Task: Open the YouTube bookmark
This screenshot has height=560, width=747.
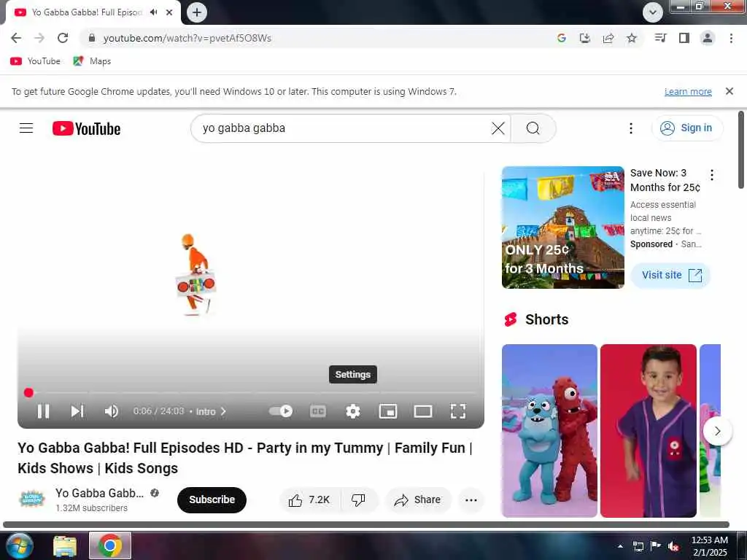Action: pos(36,61)
